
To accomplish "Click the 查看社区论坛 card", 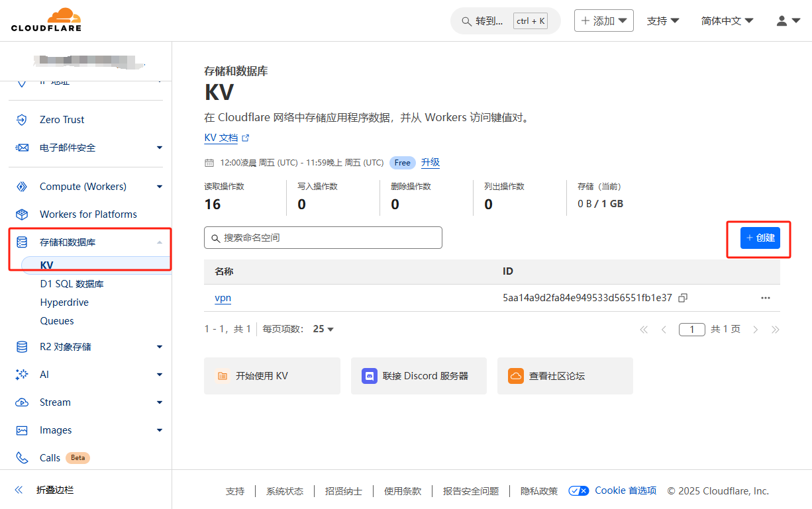I will [565, 376].
